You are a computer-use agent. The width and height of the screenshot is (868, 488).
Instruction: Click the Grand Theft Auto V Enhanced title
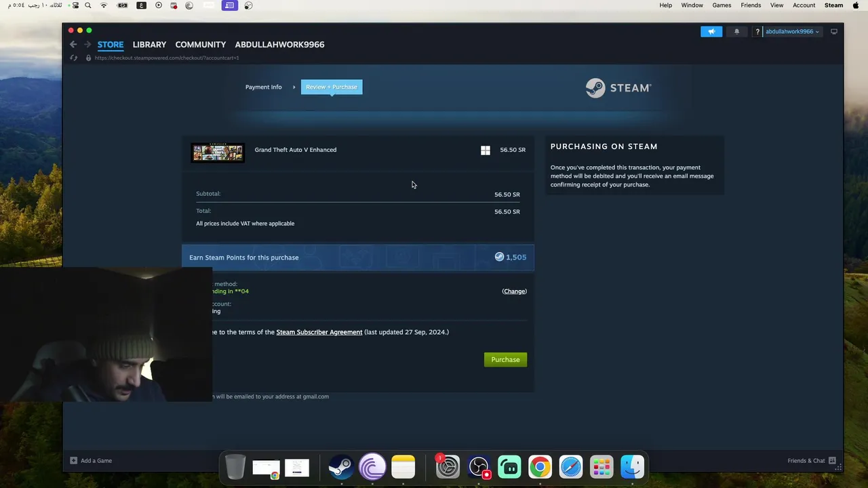click(x=296, y=150)
